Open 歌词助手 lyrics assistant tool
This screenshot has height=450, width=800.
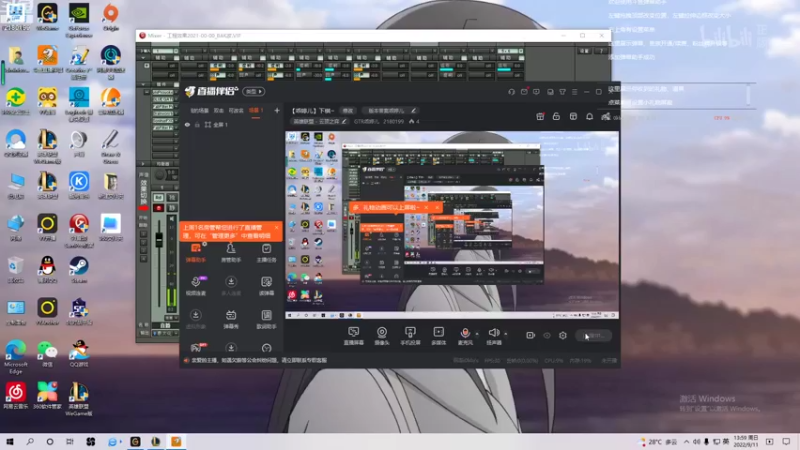pos(266,319)
